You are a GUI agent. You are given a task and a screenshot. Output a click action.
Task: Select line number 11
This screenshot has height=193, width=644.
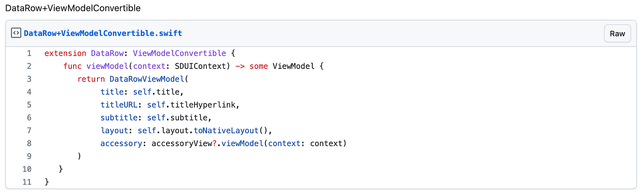pyautogui.click(x=27, y=182)
